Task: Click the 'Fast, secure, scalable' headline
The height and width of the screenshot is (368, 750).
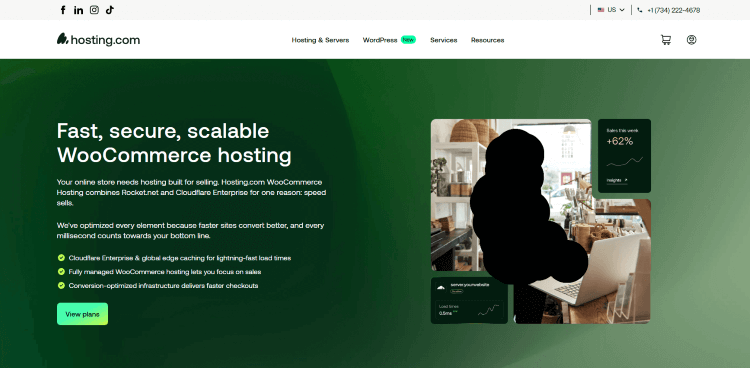Action: [x=163, y=131]
